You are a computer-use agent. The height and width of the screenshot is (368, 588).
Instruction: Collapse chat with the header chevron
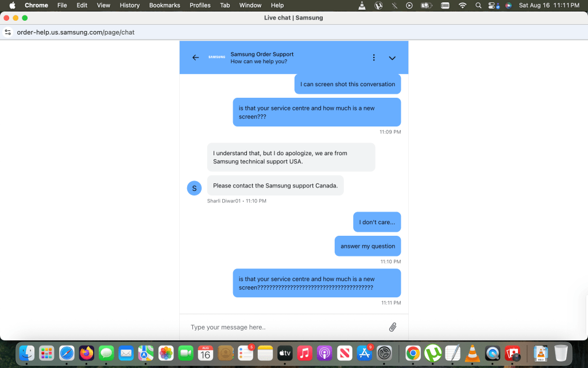click(392, 57)
